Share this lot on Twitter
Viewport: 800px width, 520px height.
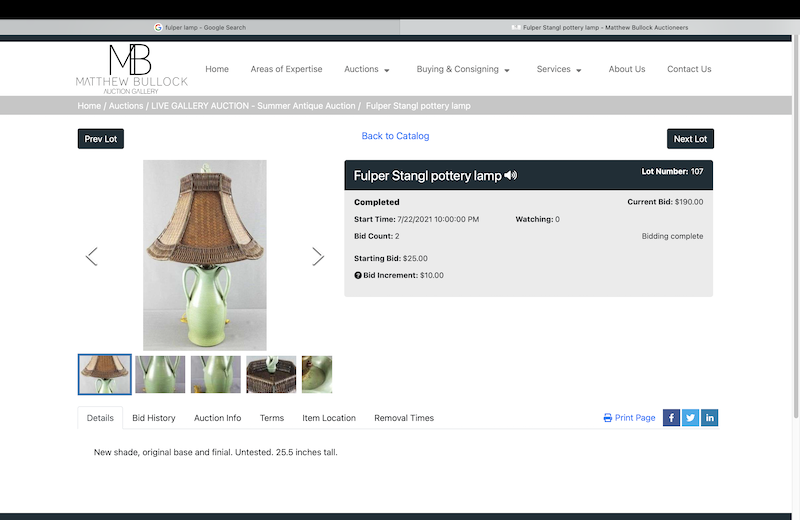[690, 418]
